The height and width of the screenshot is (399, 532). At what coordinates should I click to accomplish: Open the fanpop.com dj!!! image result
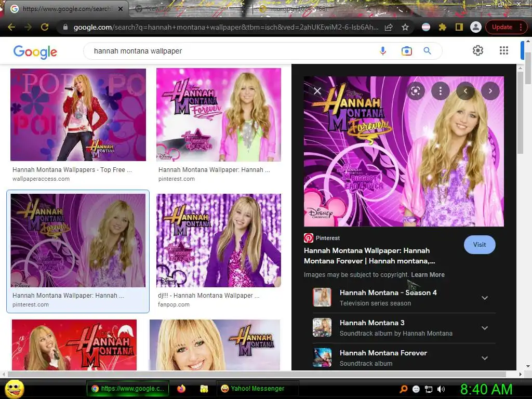point(219,240)
